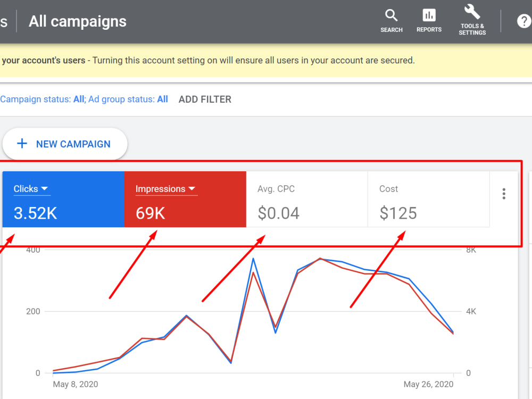
Task: Open the Reports chart icon
Action: (x=429, y=15)
